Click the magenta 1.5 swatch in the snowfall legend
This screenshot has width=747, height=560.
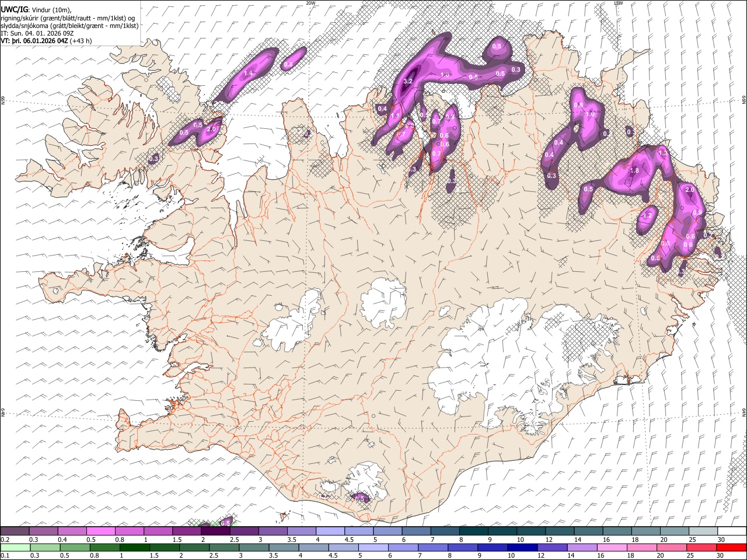(187, 531)
